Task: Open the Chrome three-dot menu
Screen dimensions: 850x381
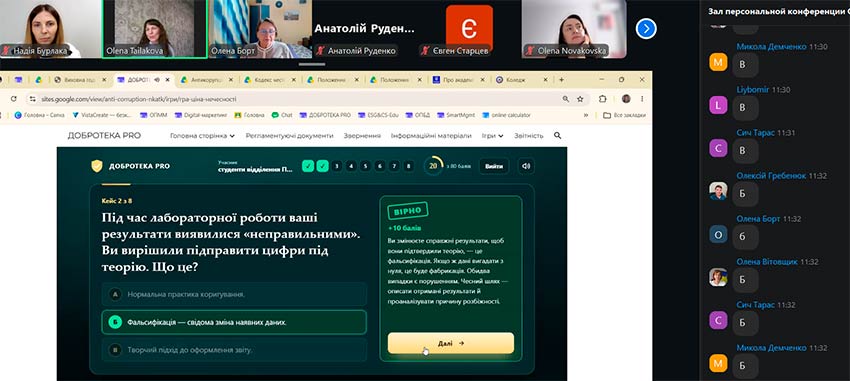Action: coord(642,99)
